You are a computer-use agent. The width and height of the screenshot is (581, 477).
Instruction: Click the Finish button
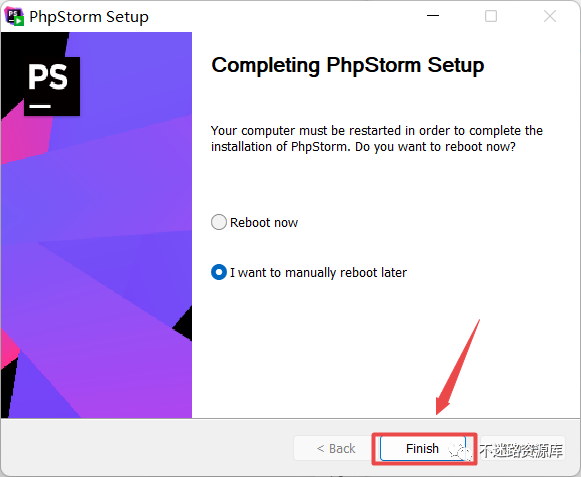(x=423, y=448)
